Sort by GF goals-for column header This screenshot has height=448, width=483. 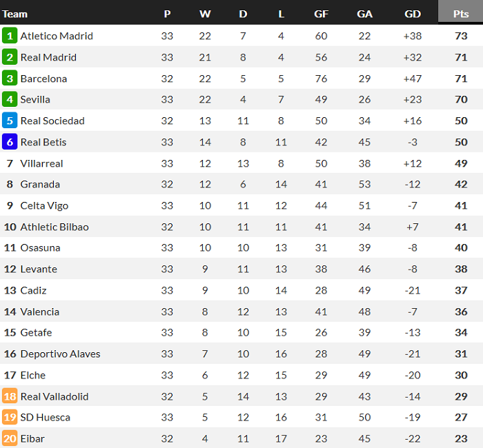point(321,14)
